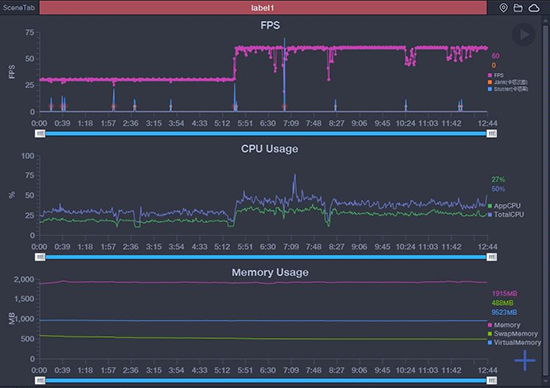
Task: Open the folder icon in top bar
Action: point(518,8)
